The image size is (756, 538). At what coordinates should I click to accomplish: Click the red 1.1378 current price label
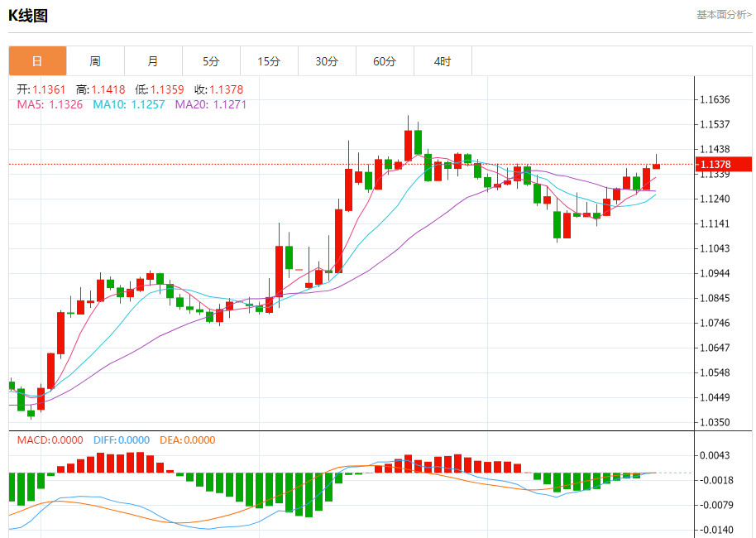pyautogui.click(x=724, y=164)
